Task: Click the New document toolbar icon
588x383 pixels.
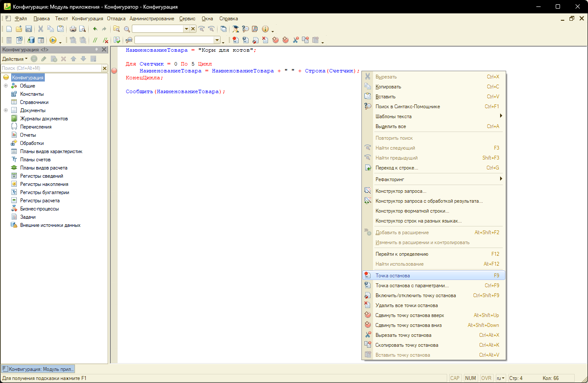Action: [x=9, y=29]
